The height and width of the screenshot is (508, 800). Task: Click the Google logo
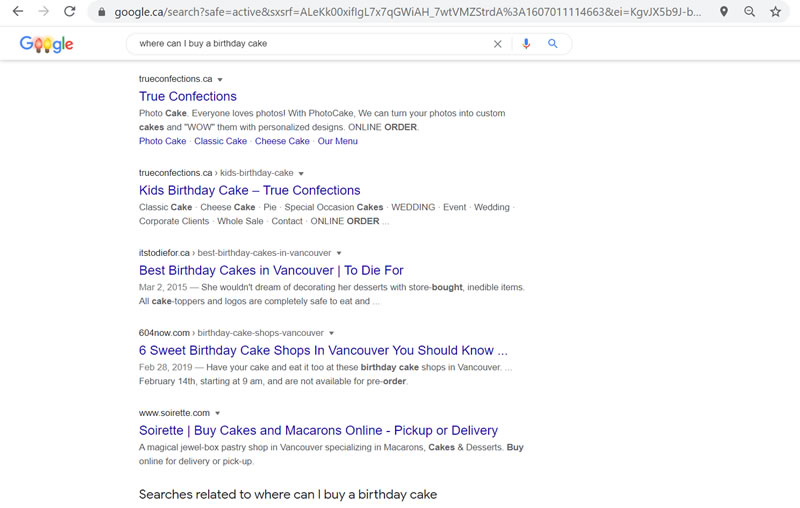tap(46, 44)
